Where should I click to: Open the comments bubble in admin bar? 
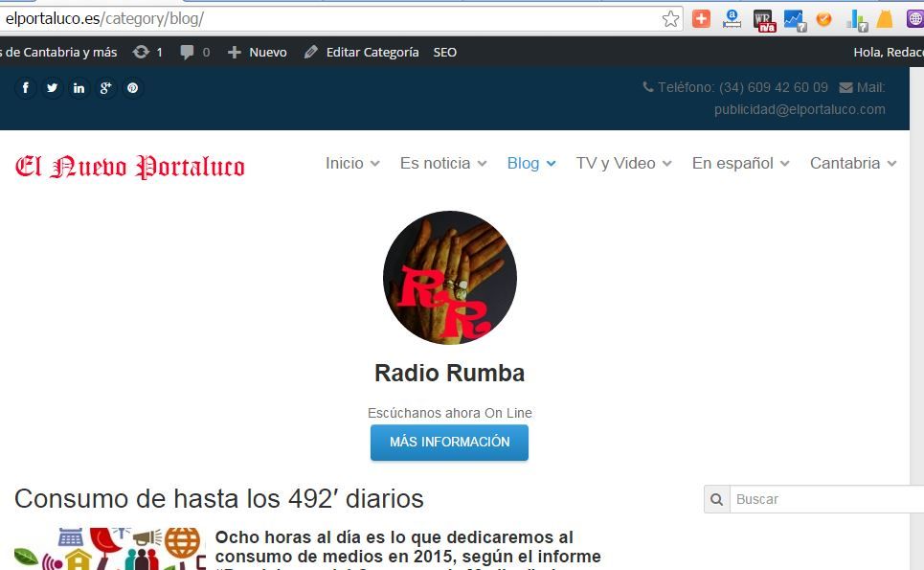(x=195, y=52)
